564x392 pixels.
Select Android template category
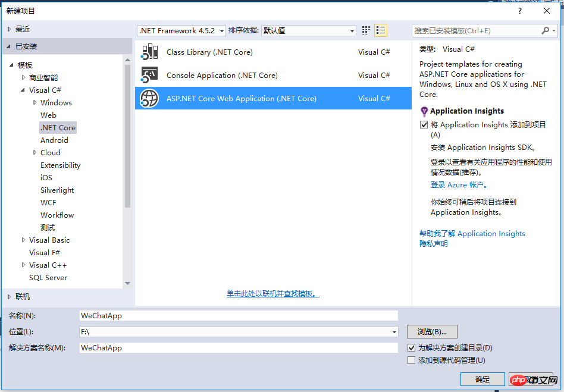[x=54, y=140]
